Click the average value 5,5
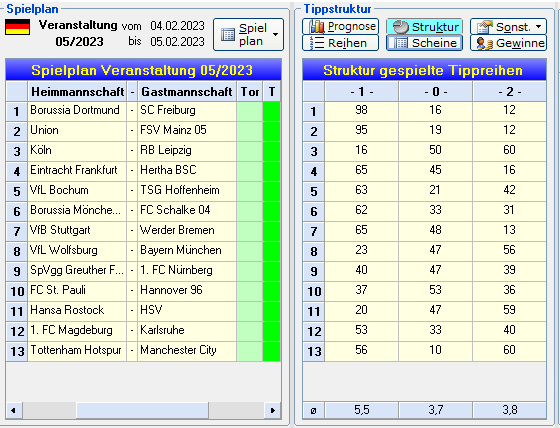This screenshot has width=560, height=428. [361, 410]
